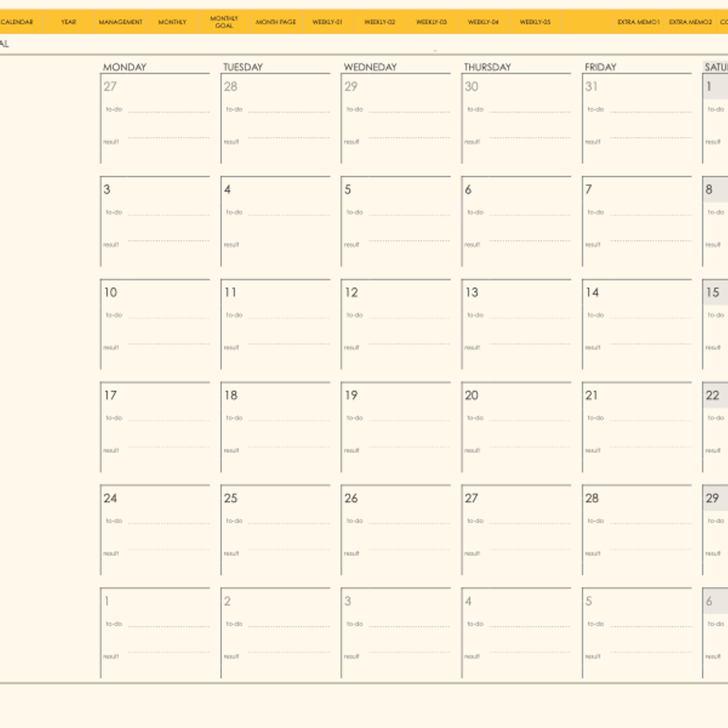The image size is (728, 728).
Task: Select the grayed date 31 on Friday
Action: click(x=592, y=87)
